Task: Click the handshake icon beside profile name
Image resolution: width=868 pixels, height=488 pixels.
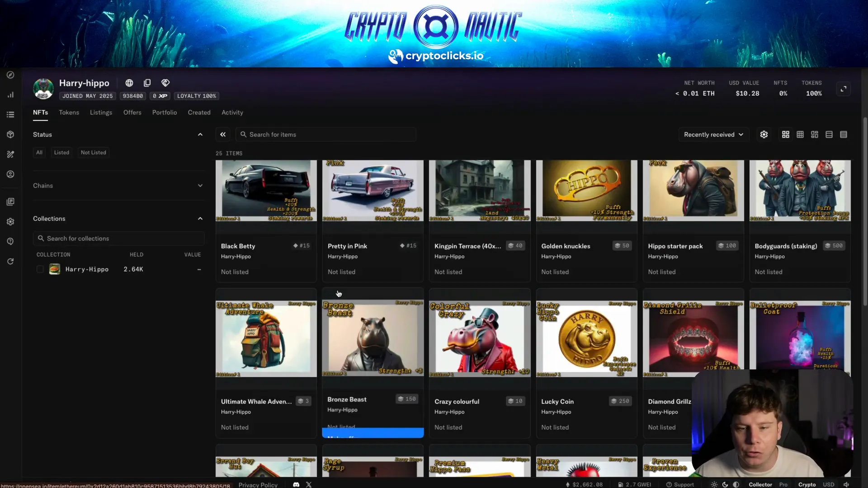Action: [x=165, y=83]
